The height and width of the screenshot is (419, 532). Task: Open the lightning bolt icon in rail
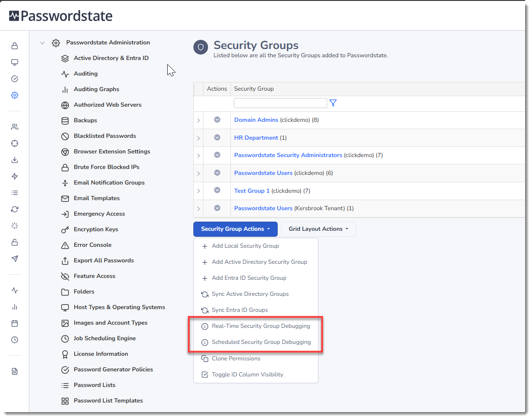click(x=15, y=176)
